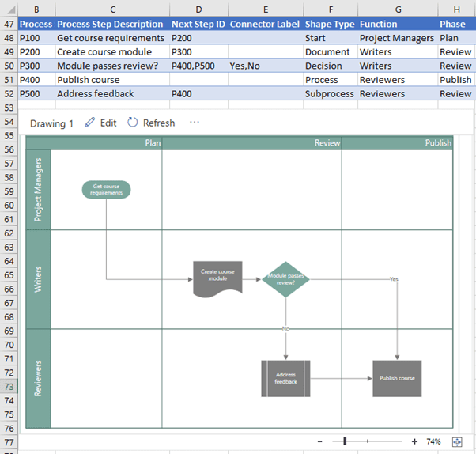The height and width of the screenshot is (454, 476).
Task: Click cell 'Get course requirements'
Action: coord(112,38)
